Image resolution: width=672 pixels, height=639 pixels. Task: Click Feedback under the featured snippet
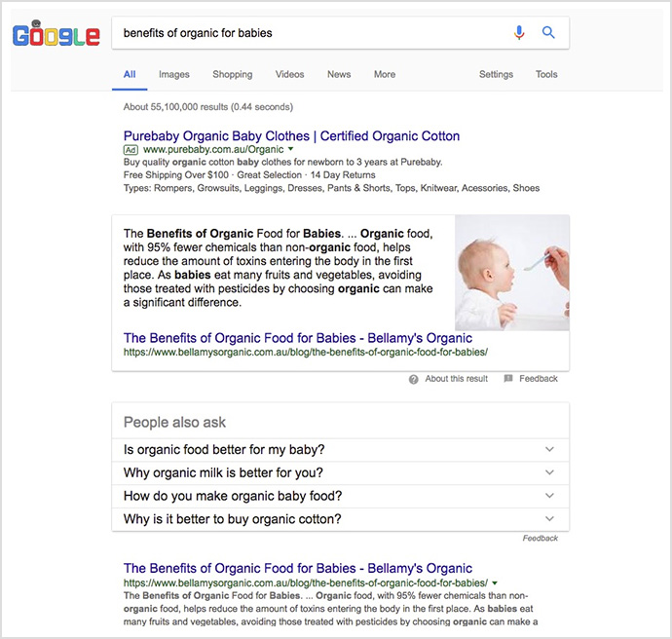(539, 379)
